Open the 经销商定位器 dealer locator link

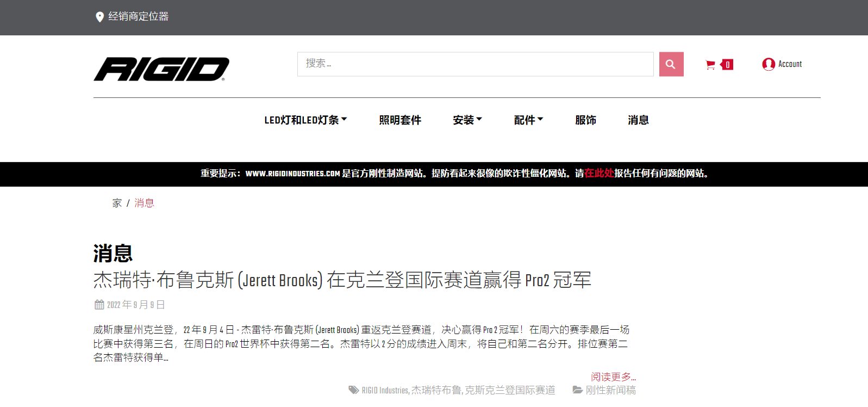pos(138,17)
